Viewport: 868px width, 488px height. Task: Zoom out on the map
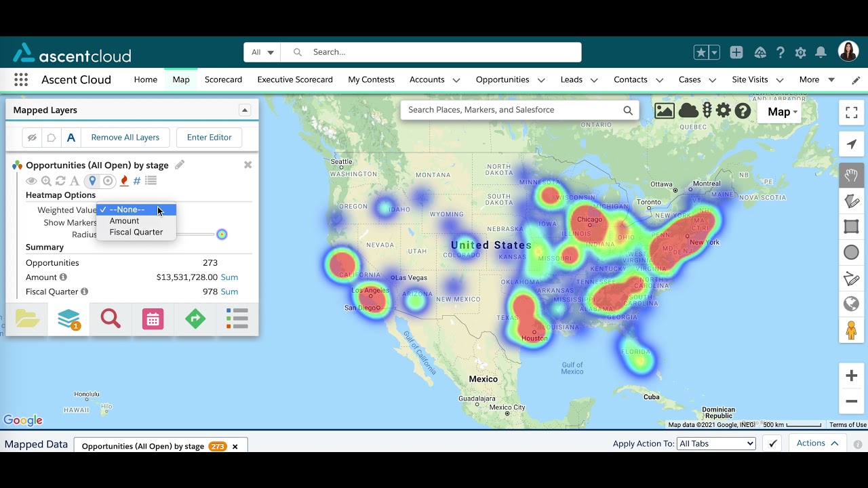coord(852,401)
